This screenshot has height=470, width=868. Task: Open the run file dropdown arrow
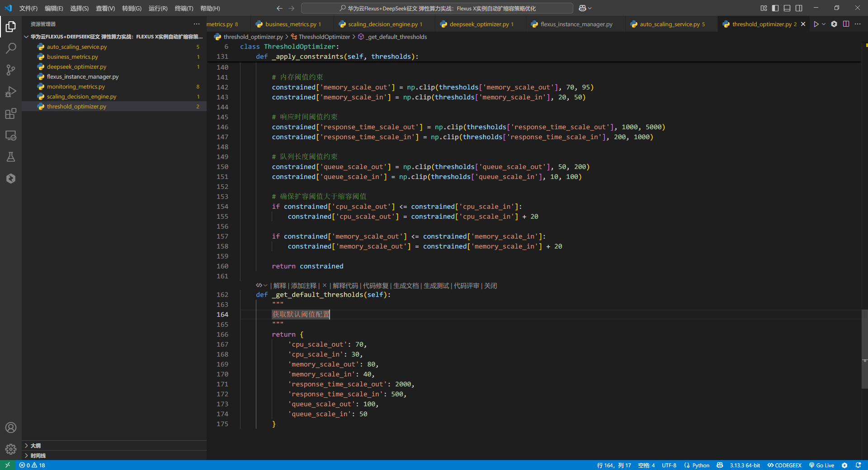[x=824, y=24]
